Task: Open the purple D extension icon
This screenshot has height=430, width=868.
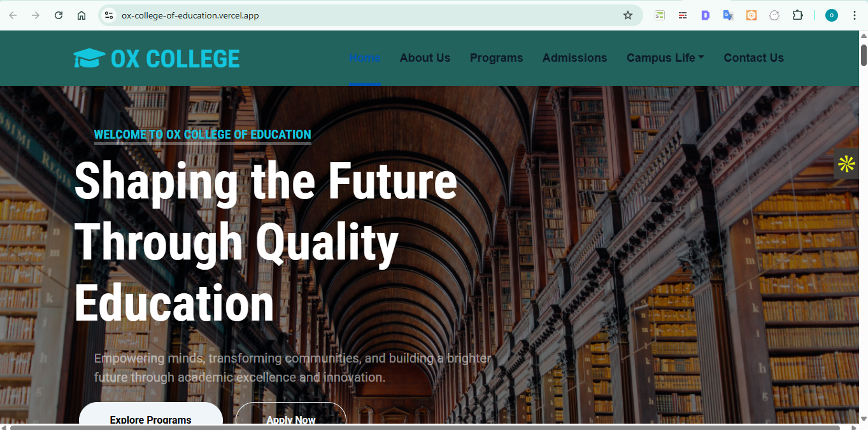Action: pos(705,15)
